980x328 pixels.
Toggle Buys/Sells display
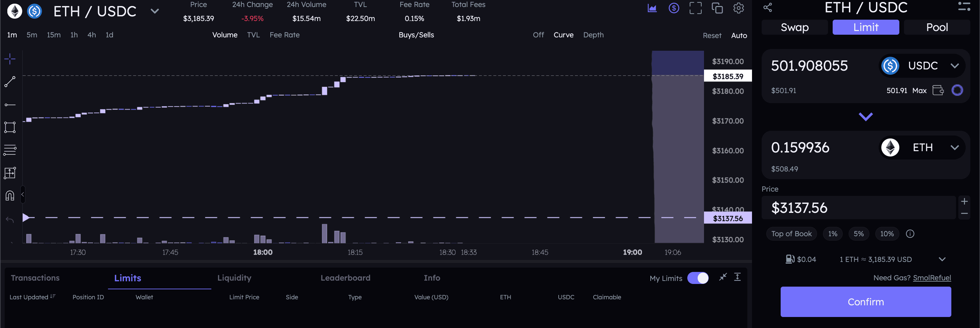(x=416, y=35)
